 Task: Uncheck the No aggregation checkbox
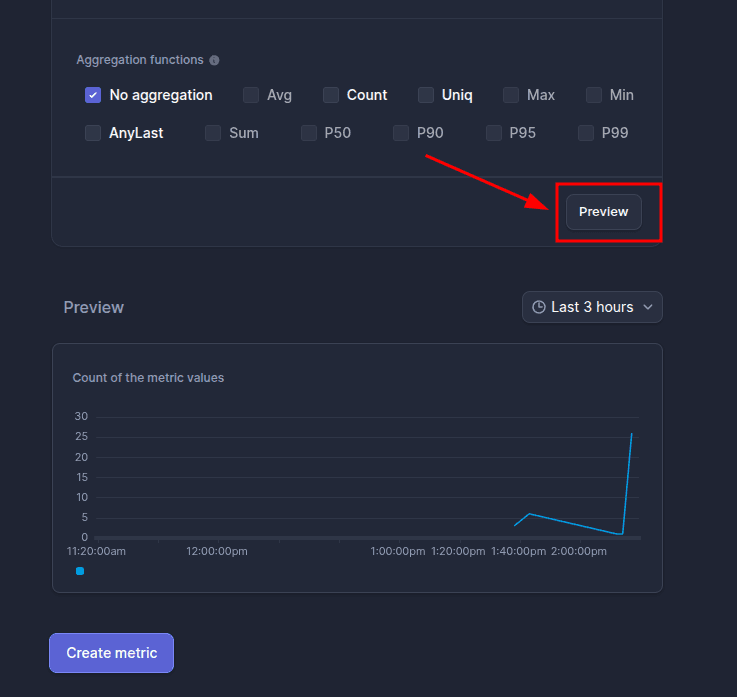pos(93,95)
